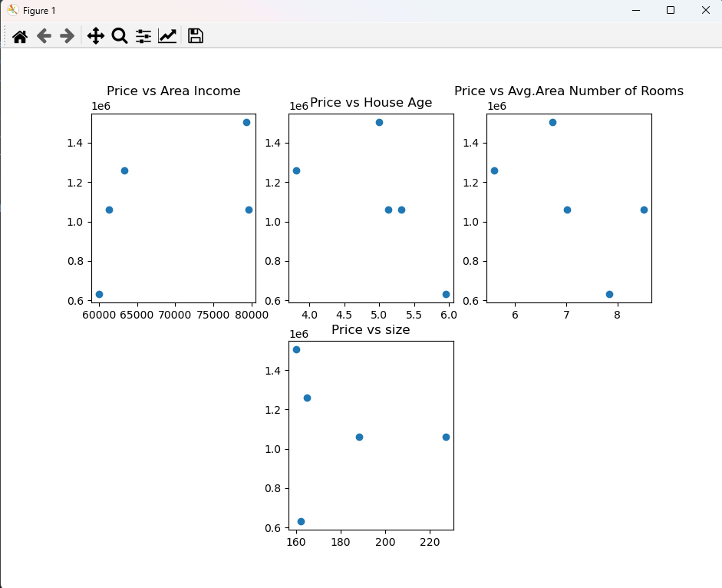The width and height of the screenshot is (722, 588).
Task: Click the 'Figure 1' window title text
Action: (39, 11)
